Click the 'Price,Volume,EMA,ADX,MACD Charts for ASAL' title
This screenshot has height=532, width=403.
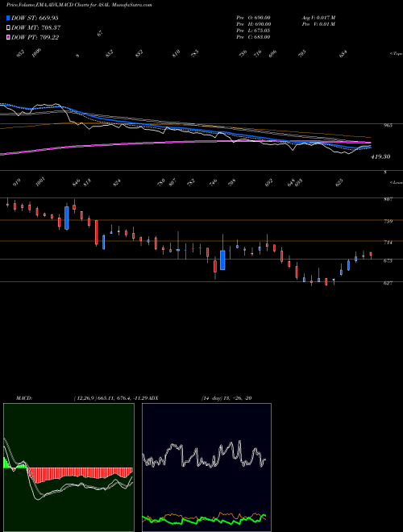click(58, 5)
